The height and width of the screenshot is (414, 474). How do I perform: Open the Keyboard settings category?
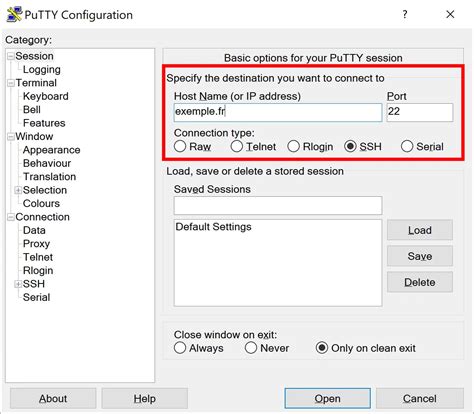click(46, 96)
